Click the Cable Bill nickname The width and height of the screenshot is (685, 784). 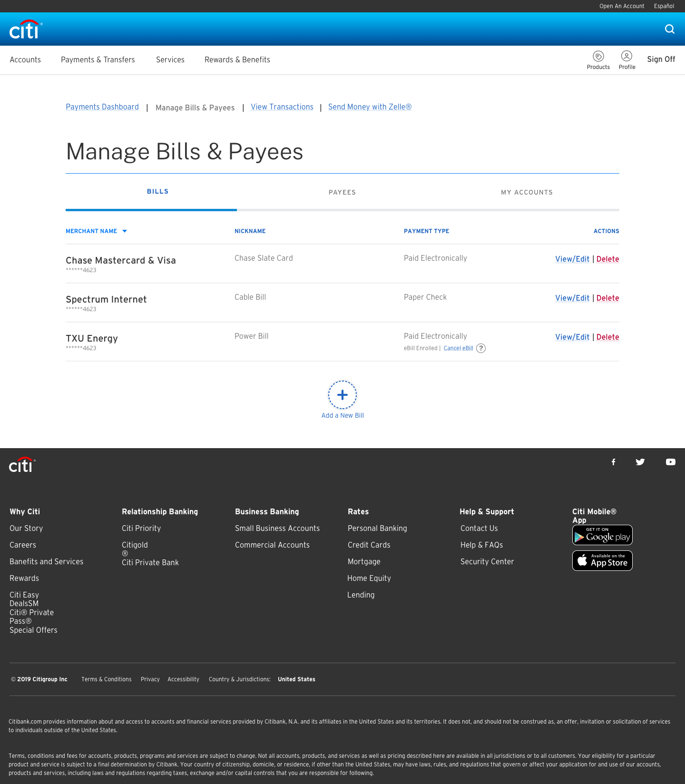pos(250,297)
